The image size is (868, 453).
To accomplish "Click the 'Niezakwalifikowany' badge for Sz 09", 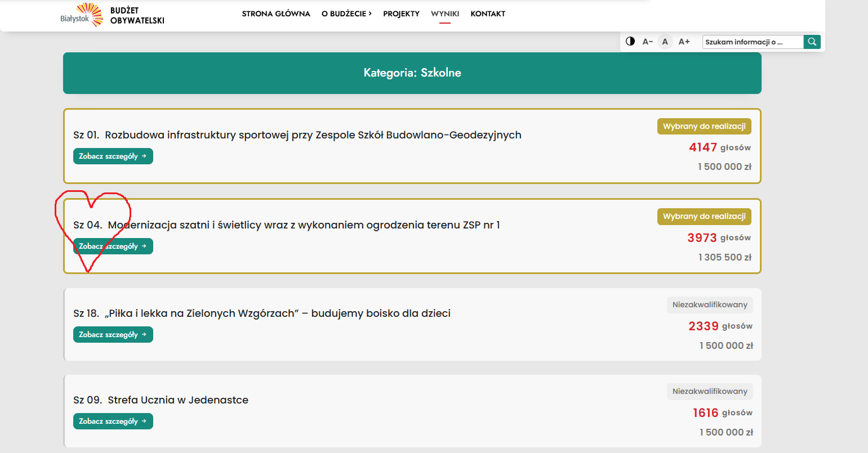I will coord(710,392).
